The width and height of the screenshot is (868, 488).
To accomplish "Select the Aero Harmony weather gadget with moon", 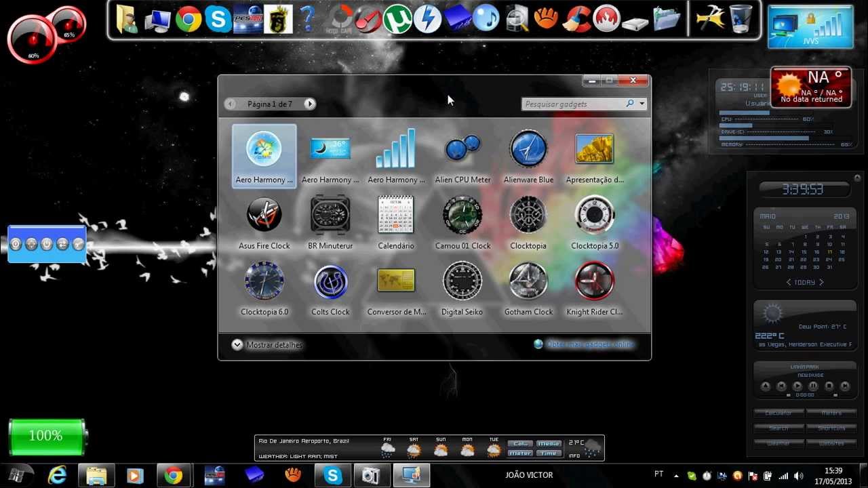I will click(x=330, y=157).
